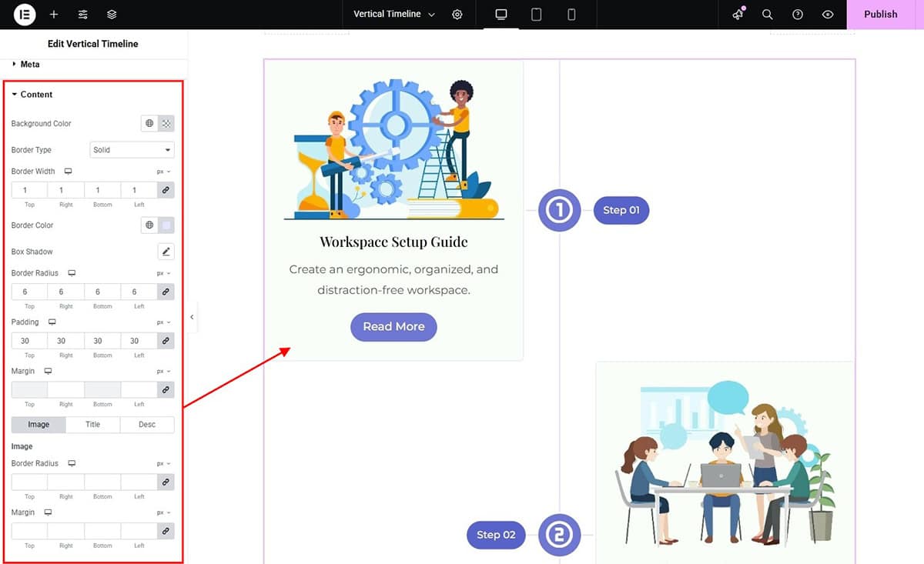Click the plus icon to add an element
Screen dimensions: 924x564
[54, 15]
